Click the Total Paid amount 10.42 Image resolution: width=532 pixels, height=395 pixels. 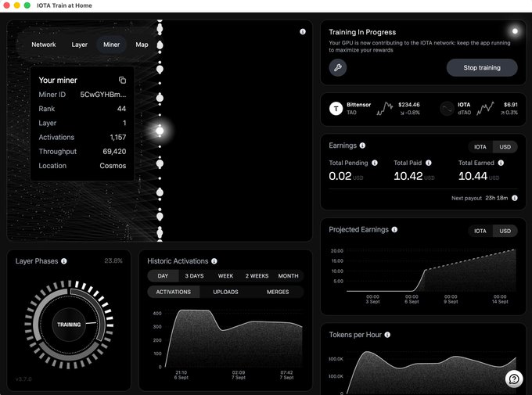point(408,176)
